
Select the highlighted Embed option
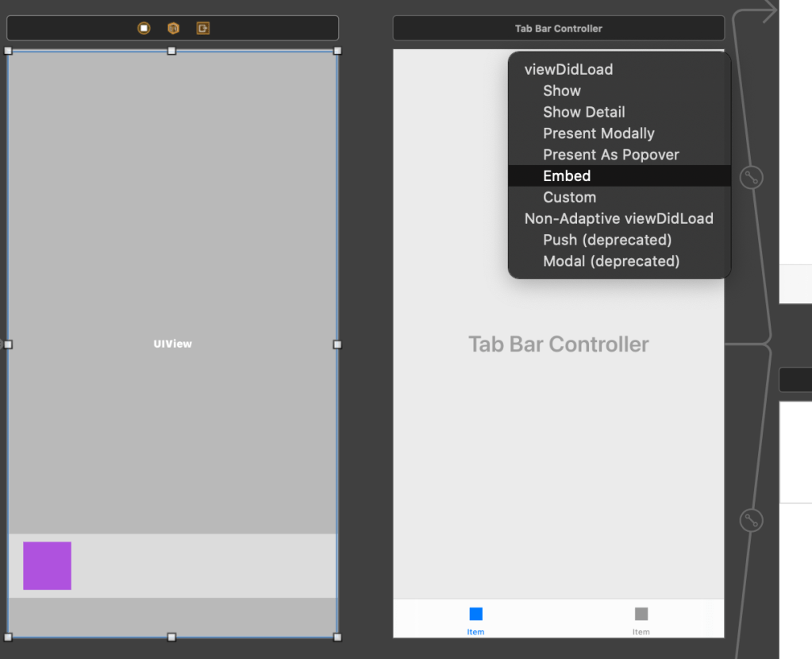click(567, 175)
